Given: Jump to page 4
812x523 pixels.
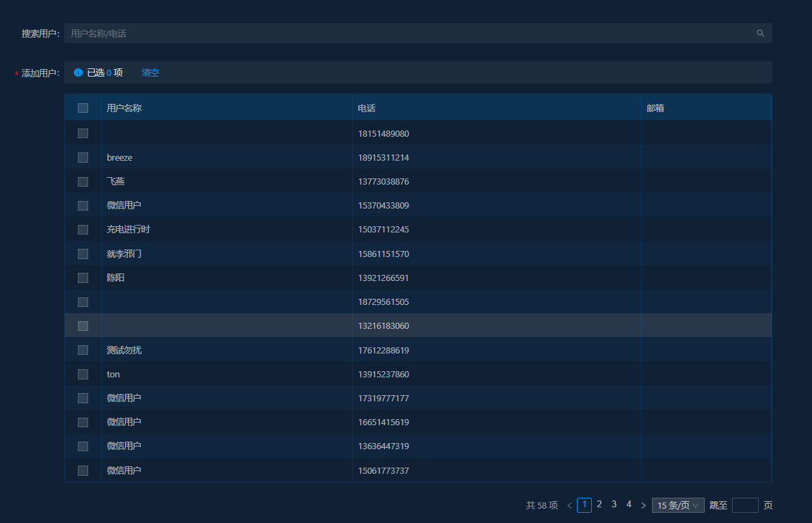Looking at the screenshot, I should tap(629, 505).
